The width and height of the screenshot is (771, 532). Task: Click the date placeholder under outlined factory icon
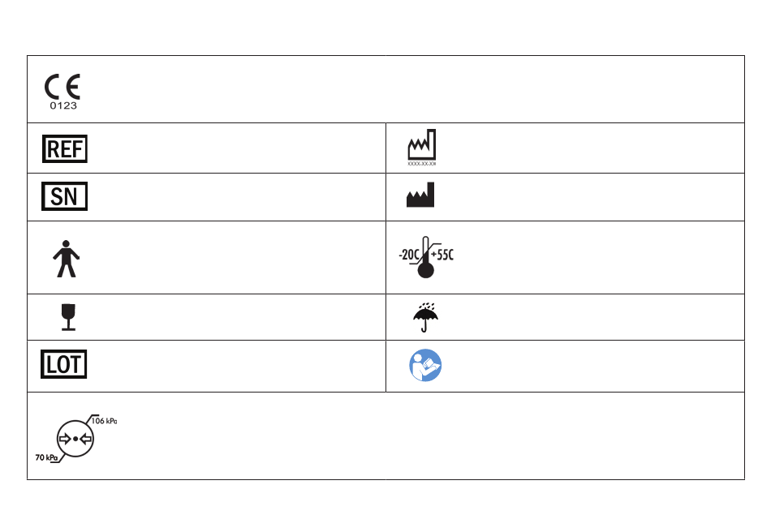pyautogui.click(x=422, y=164)
